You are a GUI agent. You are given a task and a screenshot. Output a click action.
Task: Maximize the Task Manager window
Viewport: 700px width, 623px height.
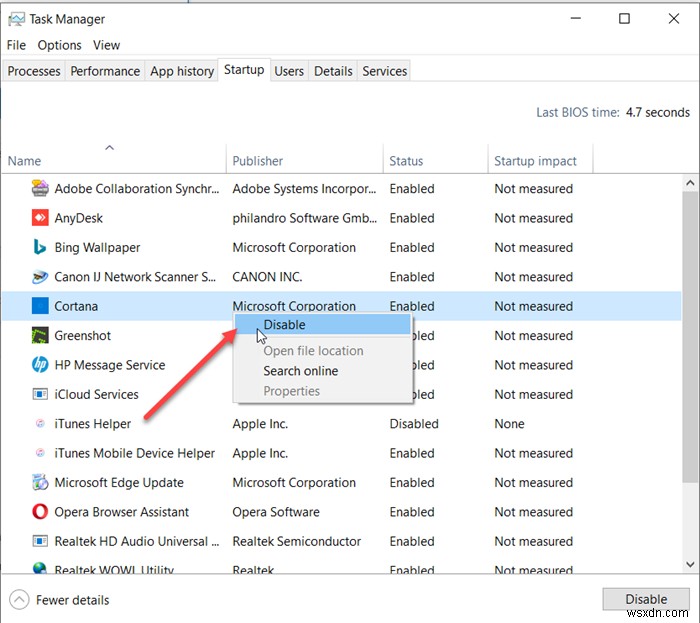point(624,18)
